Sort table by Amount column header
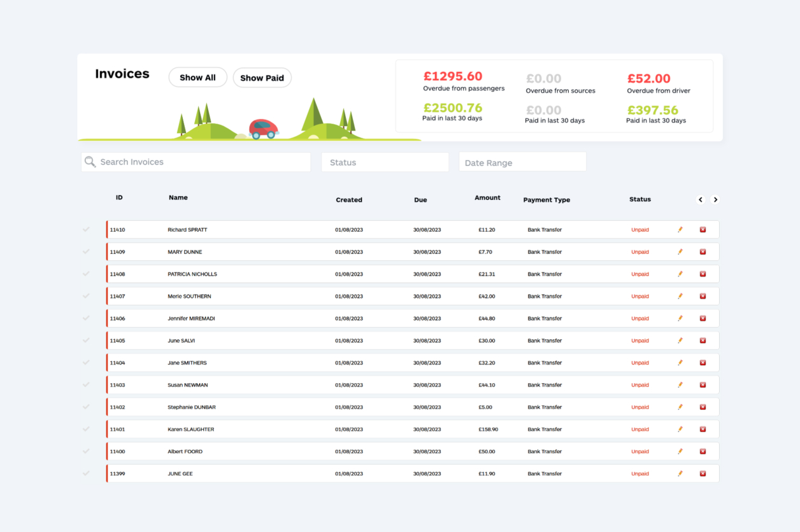 pos(487,198)
